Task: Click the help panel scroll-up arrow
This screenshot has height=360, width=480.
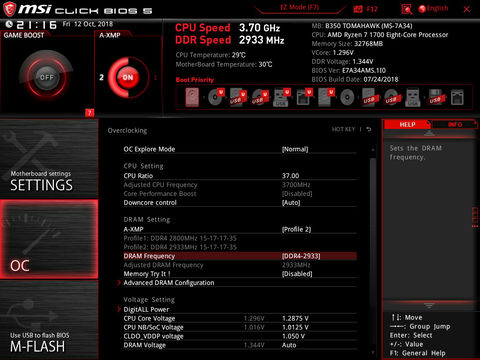Action: (x=429, y=133)
